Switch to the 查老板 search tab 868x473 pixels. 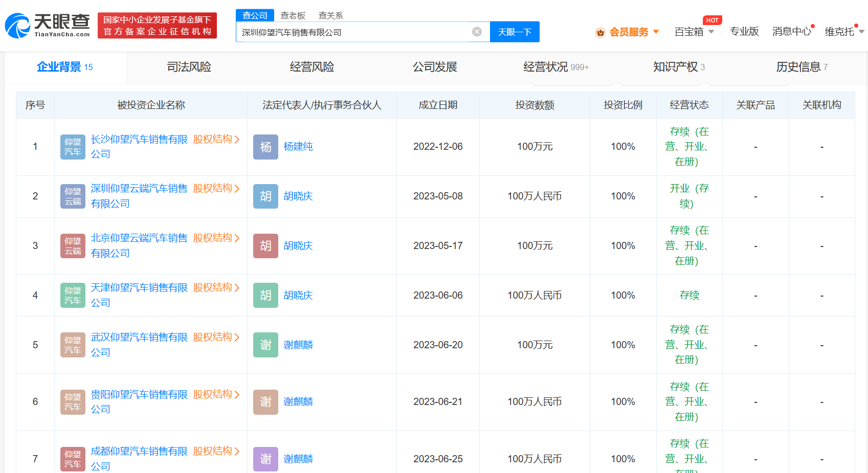click(x=293, y=16)
